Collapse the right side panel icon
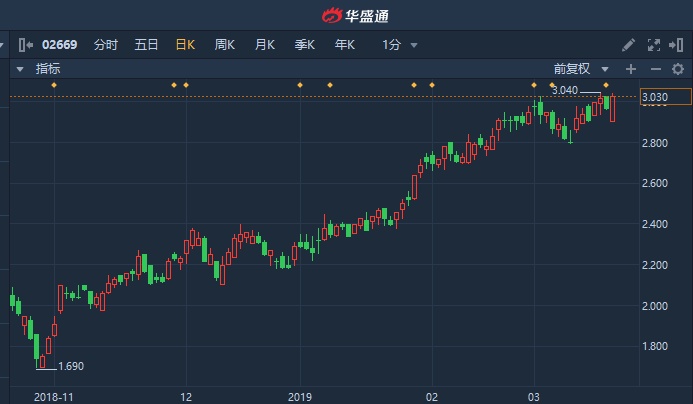The height and width of the screenshot is (404, 693). [x=676, y=45]
